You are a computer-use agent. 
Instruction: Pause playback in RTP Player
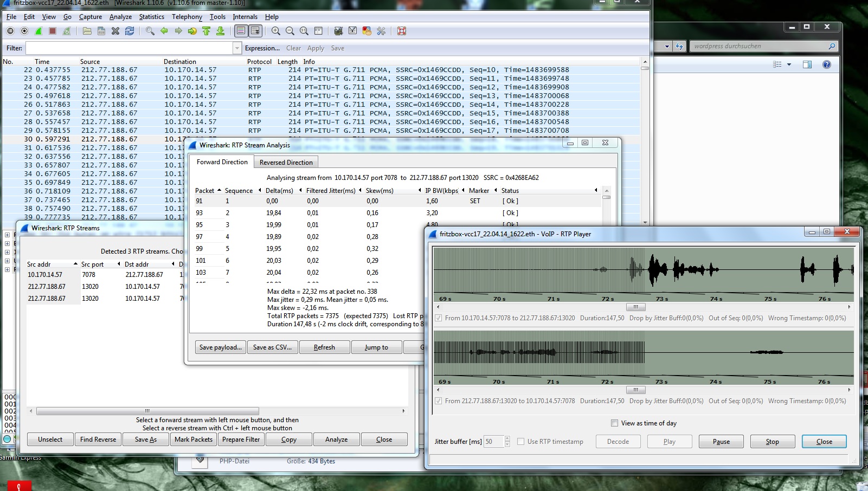(721, 442)
